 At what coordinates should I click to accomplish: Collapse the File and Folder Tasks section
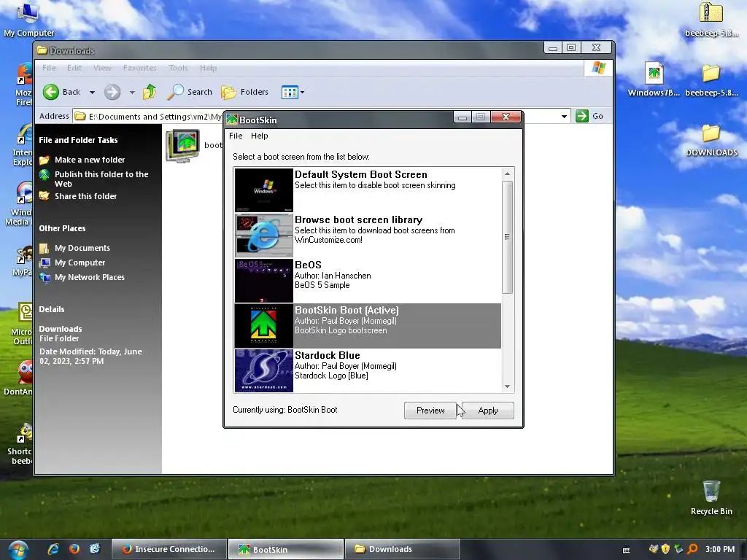coord(78,140)
